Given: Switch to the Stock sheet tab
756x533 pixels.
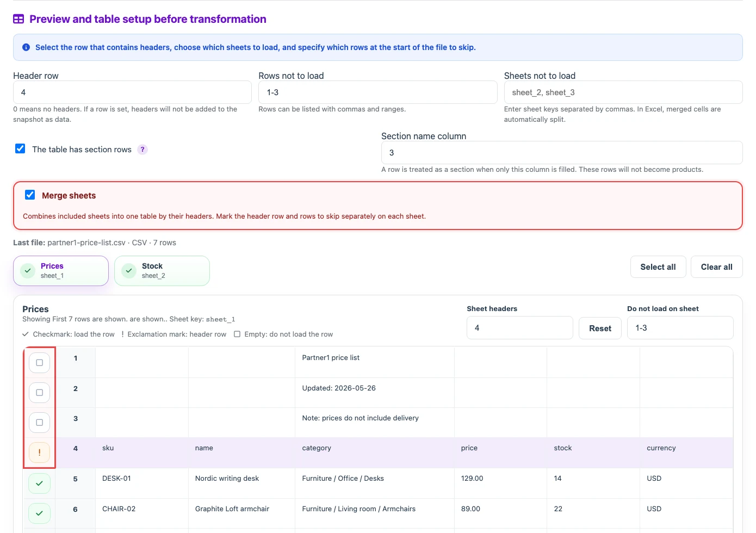Looking at the screenshot, I should click(162, 271).
